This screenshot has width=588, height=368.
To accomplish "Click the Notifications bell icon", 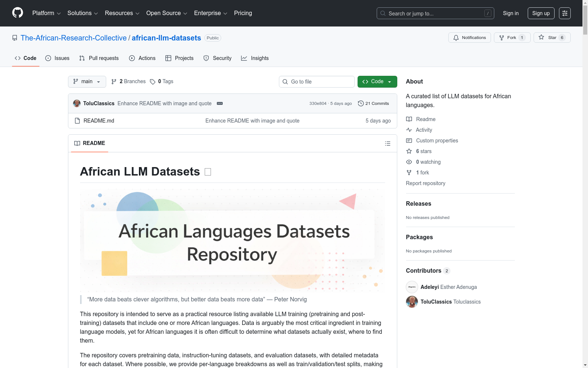I will pos(456,38).
